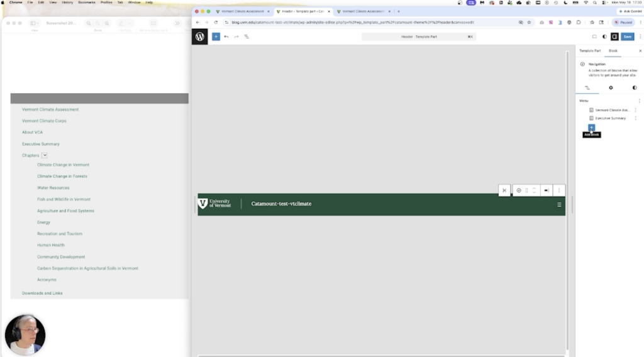Reload the Chrome page

tap(216, 22)
